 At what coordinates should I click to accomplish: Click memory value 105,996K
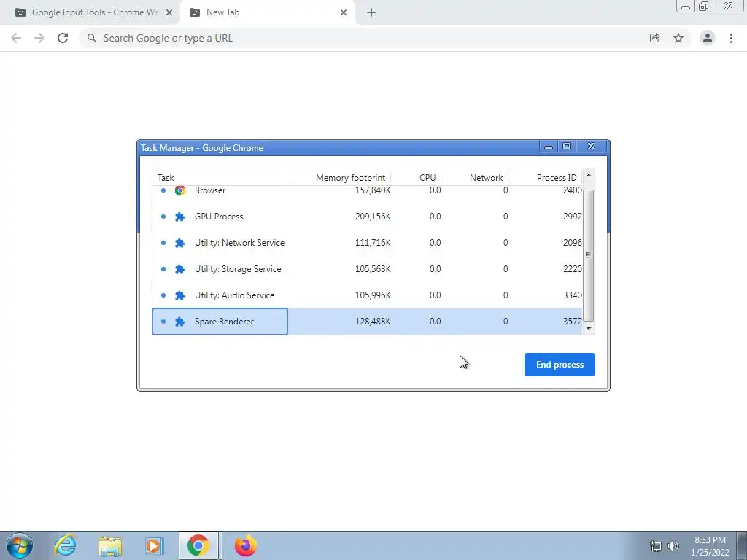click(x=373, y=295)
